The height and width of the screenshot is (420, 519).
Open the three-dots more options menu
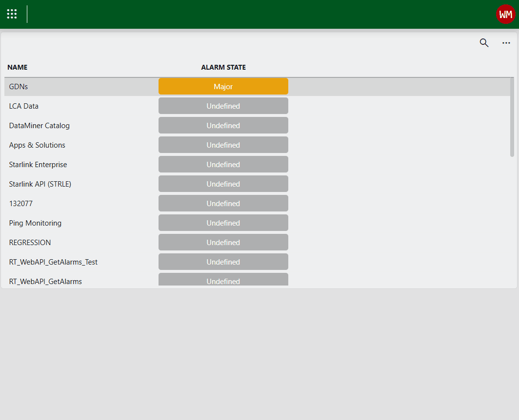coord(506,43)
